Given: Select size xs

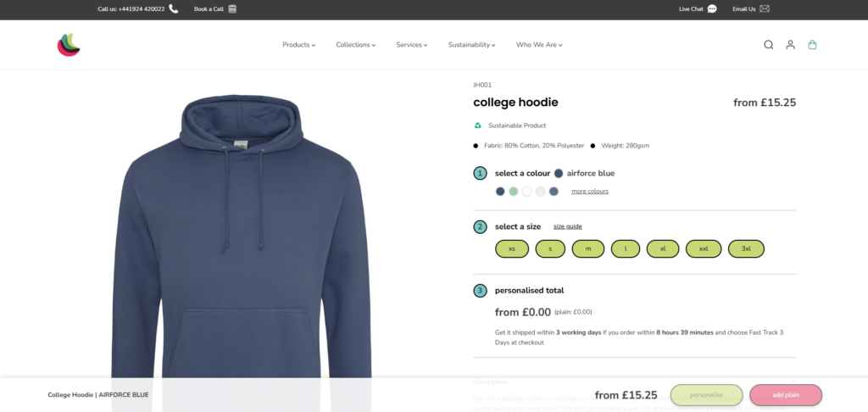Looking at the screenshot, I should point(512,248).
